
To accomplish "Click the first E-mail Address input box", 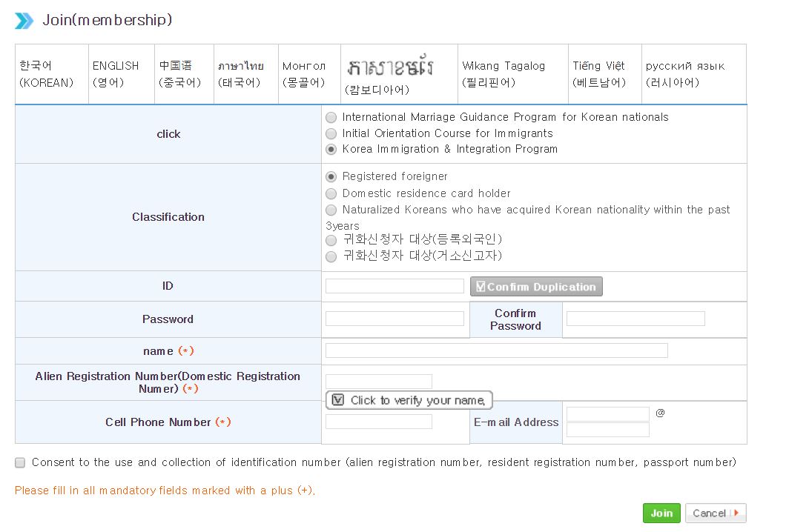I will point(607,414).
